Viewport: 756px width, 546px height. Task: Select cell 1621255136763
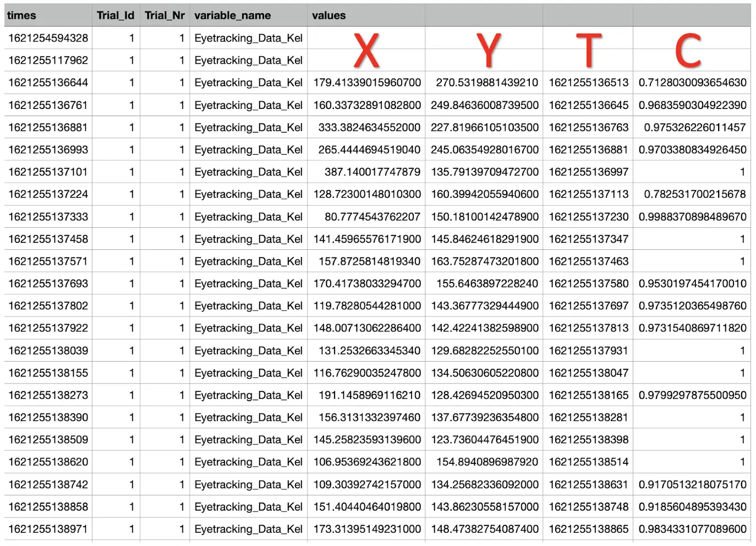[588, 127]
